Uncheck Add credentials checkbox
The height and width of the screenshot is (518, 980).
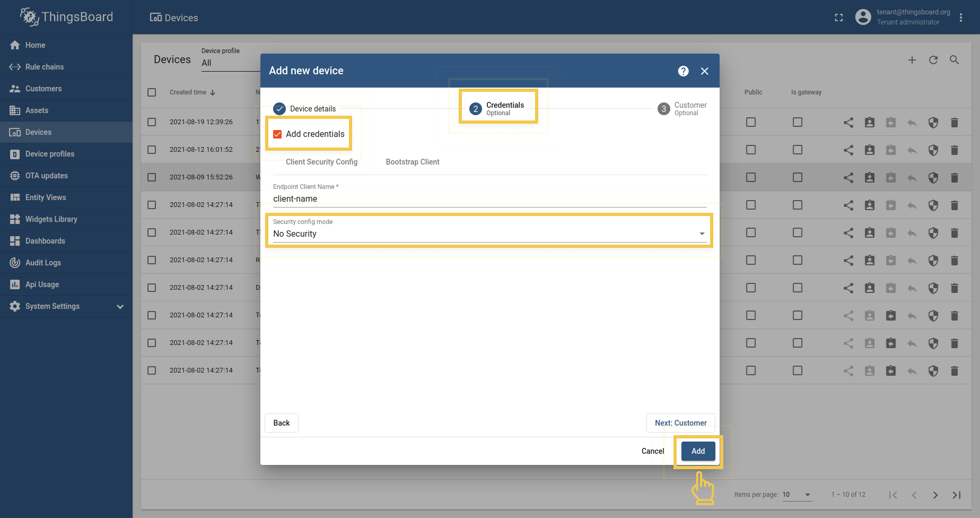pyautogui.click(x=277, y=134)
